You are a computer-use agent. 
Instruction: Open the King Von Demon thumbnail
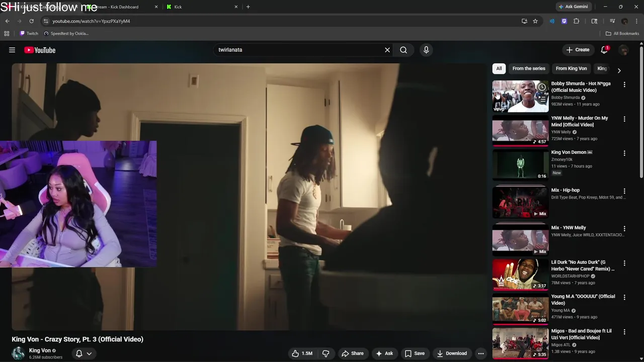coord(520,165)
